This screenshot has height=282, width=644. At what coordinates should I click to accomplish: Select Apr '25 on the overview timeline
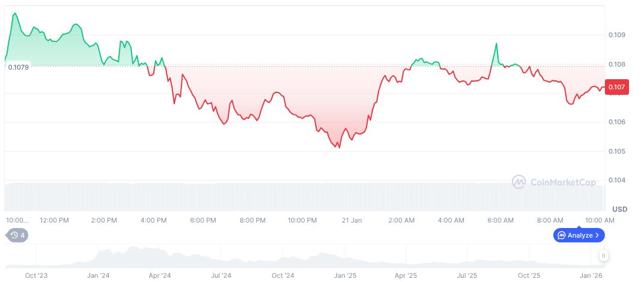click(x=406, y=275)
